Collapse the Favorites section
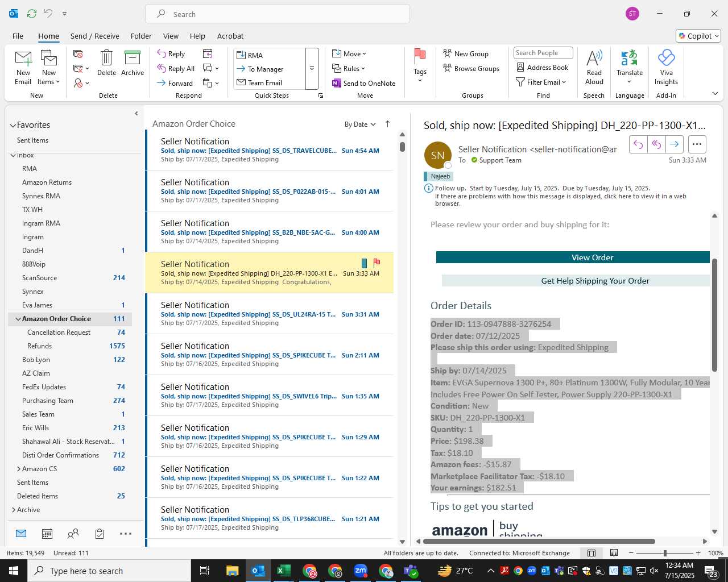The image size is (728, 582). [13, 125]
